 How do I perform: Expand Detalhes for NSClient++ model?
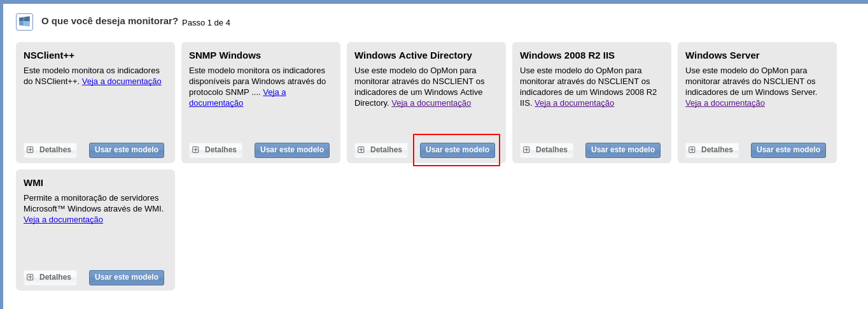[50, 150]
